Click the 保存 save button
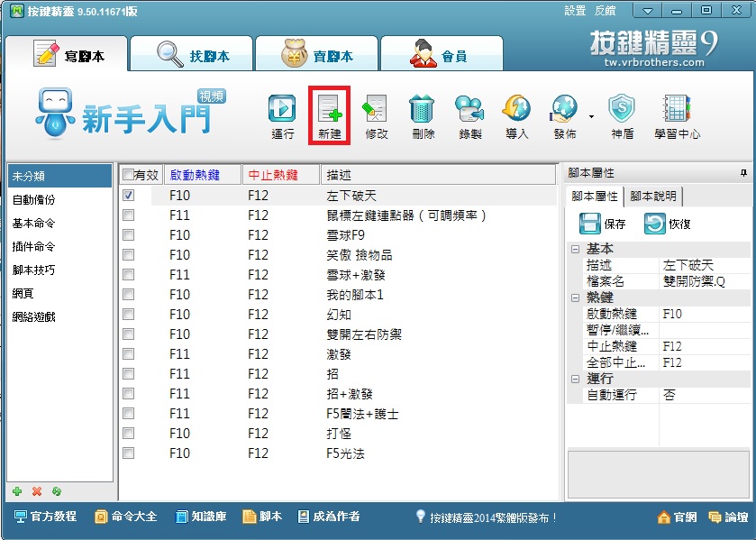This screenshot has height=540, width=756. click(x=602, y=224)
